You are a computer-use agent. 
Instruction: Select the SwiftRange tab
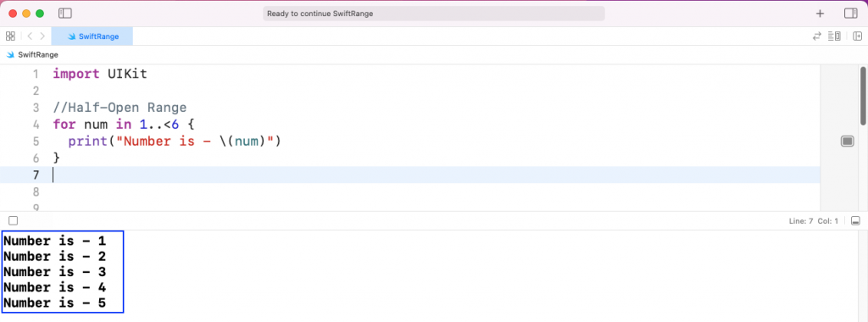92,36
